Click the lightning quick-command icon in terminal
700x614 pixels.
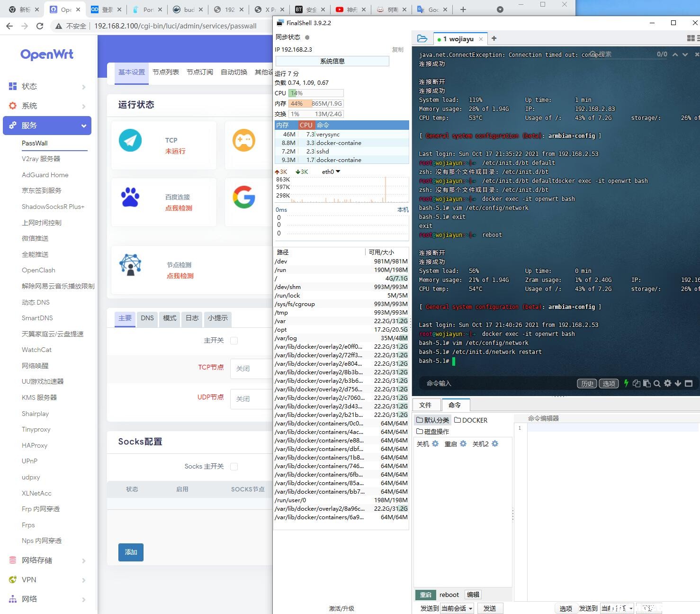tap(626, 383)
